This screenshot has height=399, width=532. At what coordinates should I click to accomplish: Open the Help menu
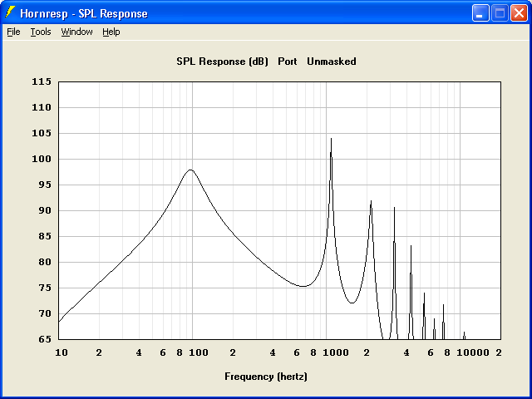point(111,32)
